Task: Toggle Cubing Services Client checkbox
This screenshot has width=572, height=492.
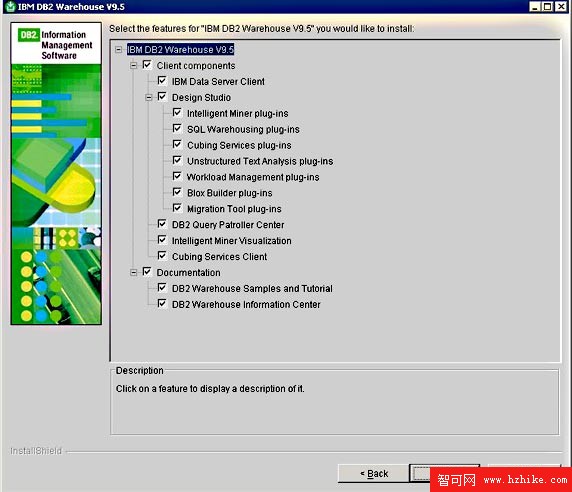Action: 162,256
